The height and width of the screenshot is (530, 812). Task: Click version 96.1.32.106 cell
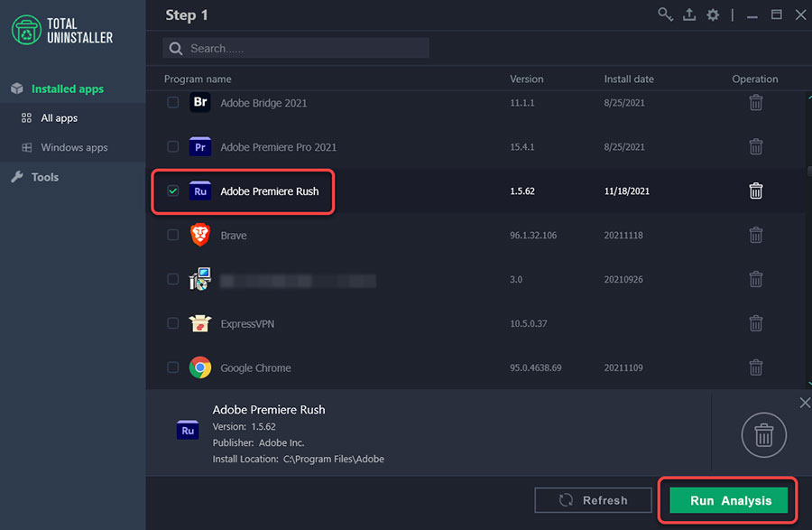click(533, 236)
